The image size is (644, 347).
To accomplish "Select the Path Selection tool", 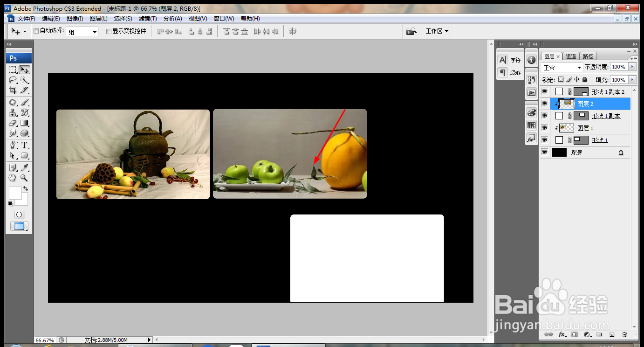I will click(x=13, y=155).
